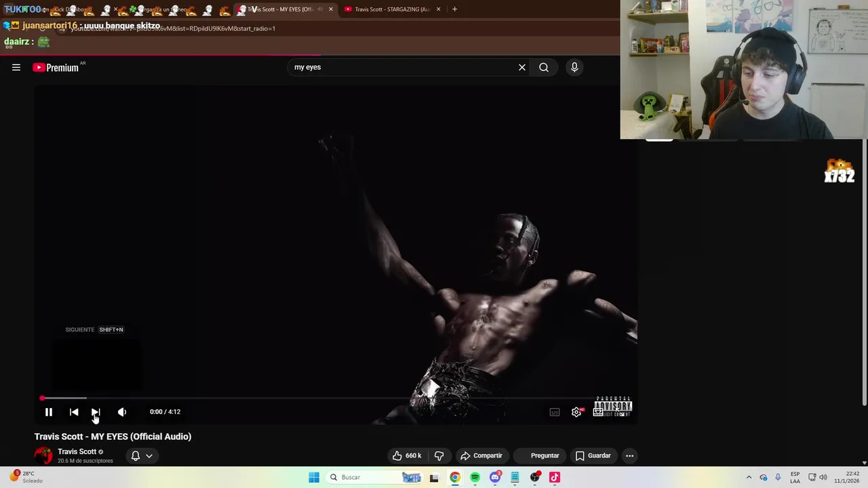Open OBS Studio from the taskbar

click(x=535, y=477)
